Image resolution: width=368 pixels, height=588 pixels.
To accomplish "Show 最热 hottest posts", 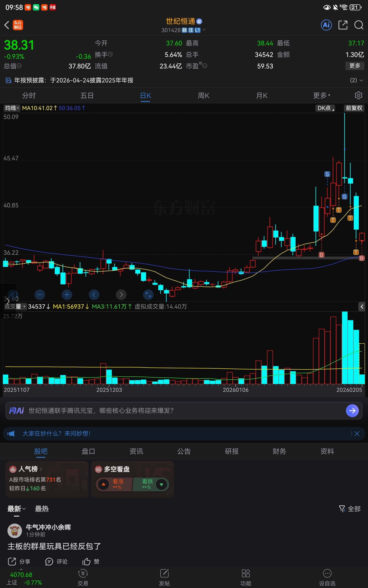I will coord(42,509).
